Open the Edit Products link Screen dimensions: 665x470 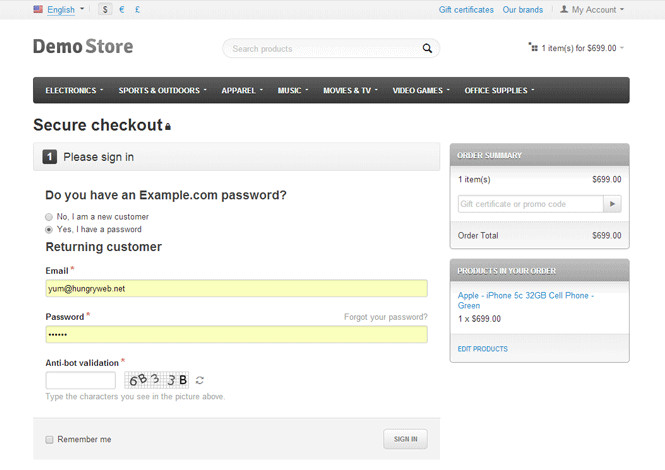click(x=482, y=349)
